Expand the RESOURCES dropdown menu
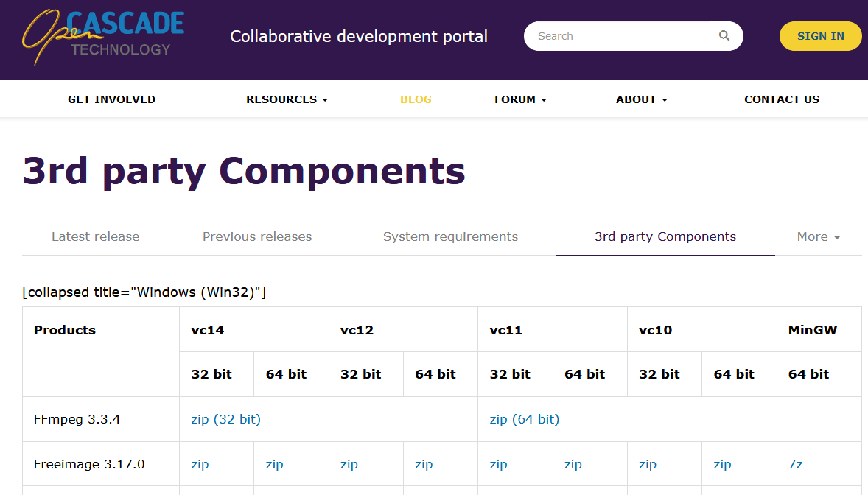Image resolution: width=868 pixels, height=495 pixels. click(287, 99)
